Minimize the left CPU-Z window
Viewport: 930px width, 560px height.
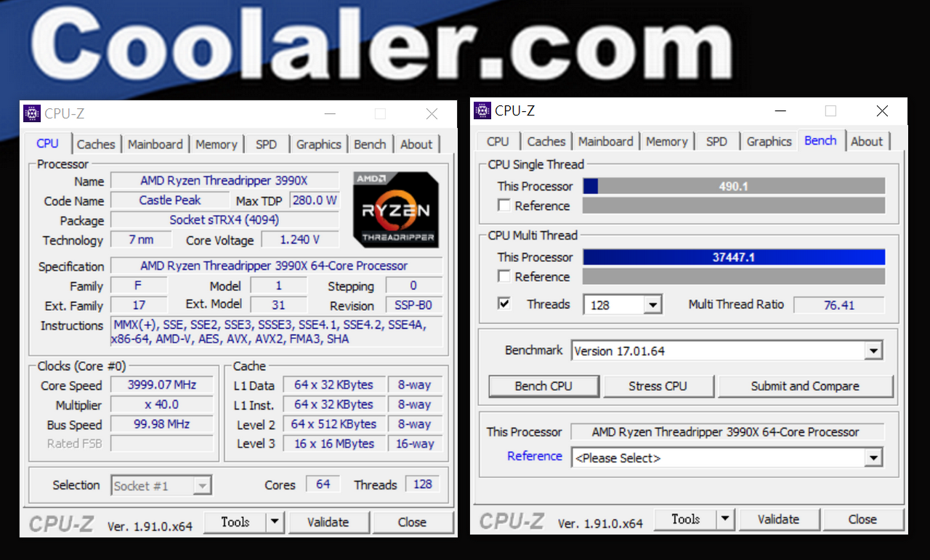(x=330, y=114)
